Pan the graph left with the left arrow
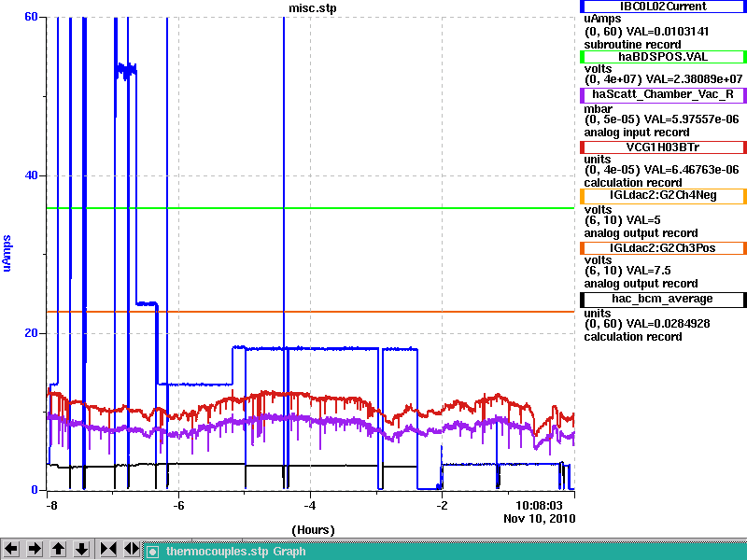Image resolution: width=747 pixels, height=560 pixels. pyautogui.click(x=11, y=549)
